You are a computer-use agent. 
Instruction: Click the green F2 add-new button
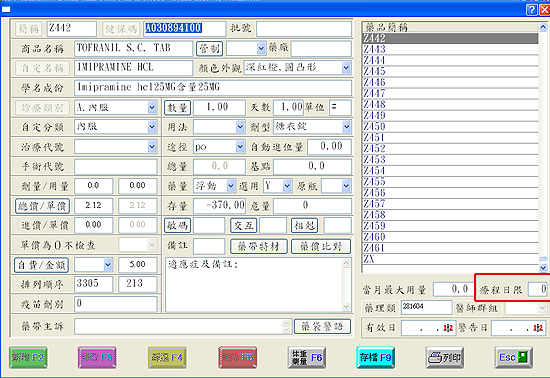pyautogui.click(x=28, y=357)
